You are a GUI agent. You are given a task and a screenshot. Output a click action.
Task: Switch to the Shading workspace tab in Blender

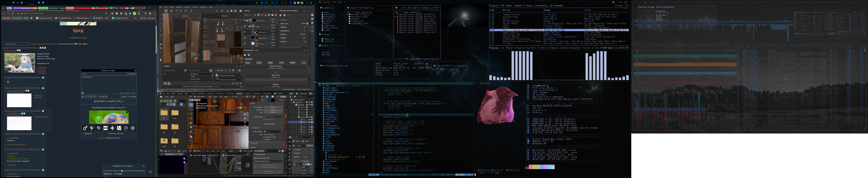click(239, 94)
